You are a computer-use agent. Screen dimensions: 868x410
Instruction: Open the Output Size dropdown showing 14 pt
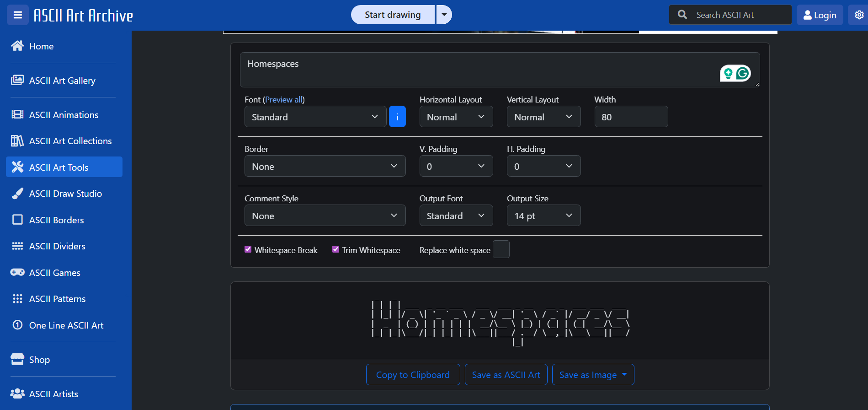pyautogui.click(x=543, y=216)
